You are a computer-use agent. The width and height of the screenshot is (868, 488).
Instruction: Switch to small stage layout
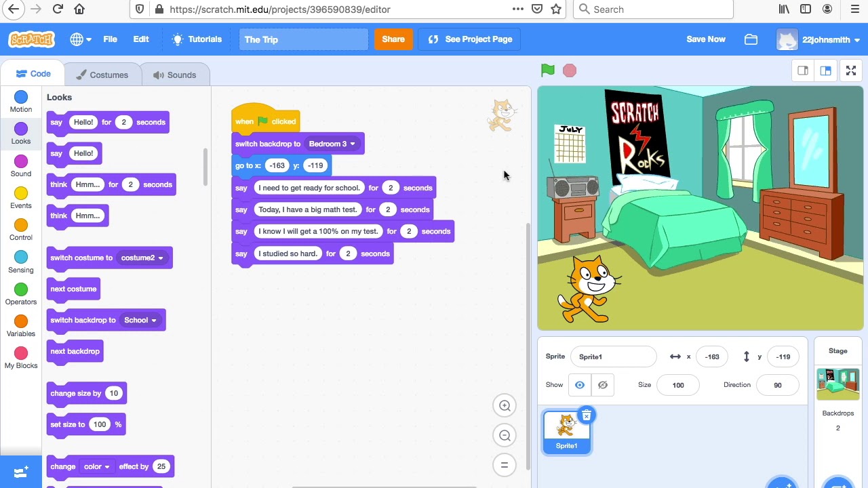coord(803,70)
